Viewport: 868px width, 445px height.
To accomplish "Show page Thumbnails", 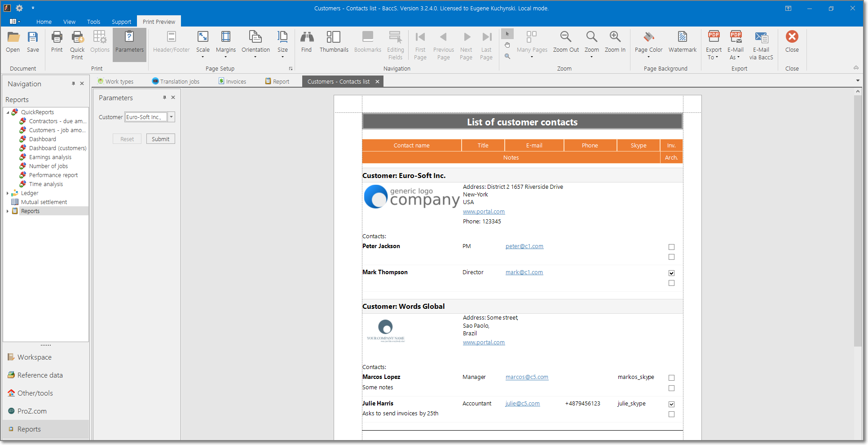I will (x=334, y=42).
